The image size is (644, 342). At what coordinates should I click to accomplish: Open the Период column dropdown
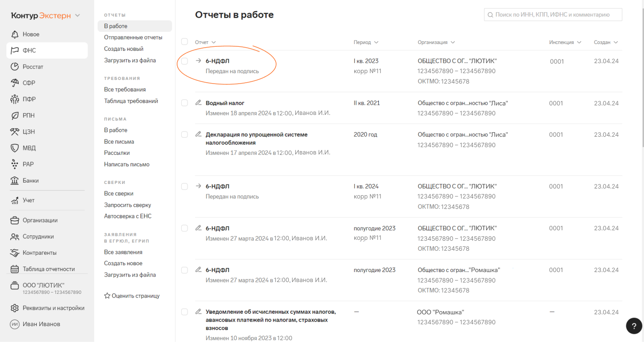pyautogui.click(x=366, y=42)
